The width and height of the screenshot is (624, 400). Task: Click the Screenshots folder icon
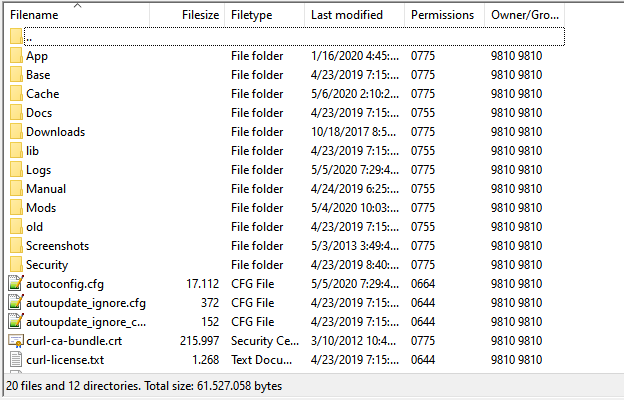tap(15, 246)
